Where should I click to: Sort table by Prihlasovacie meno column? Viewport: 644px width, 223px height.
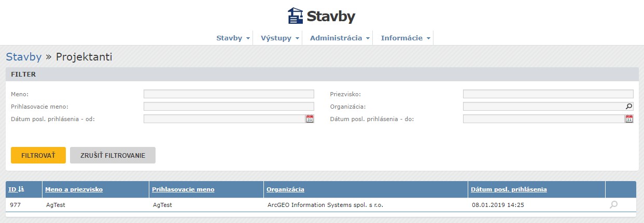click(x=183, y=189)
